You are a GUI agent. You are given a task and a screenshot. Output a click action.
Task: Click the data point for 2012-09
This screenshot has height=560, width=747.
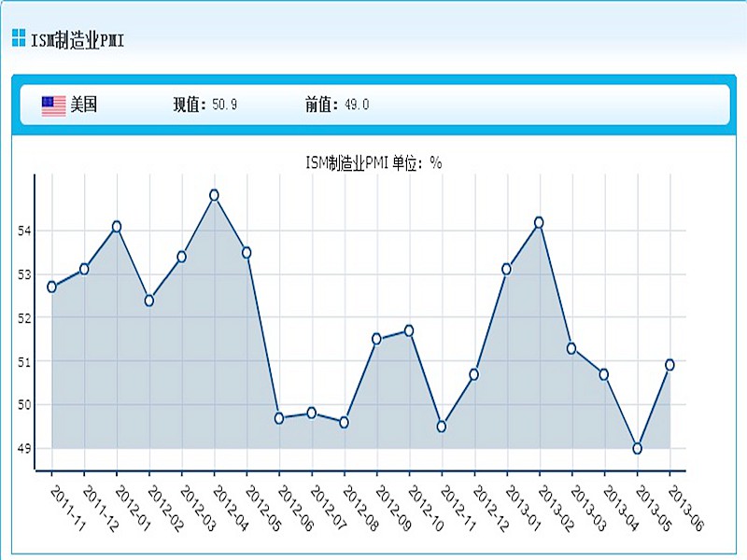376,339
